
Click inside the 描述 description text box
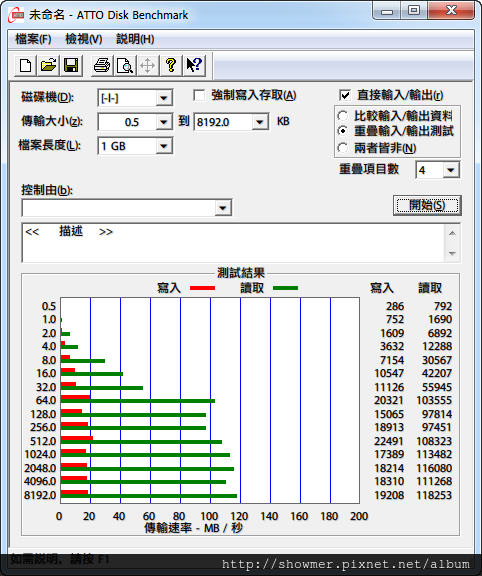click(x=233, y=243)
